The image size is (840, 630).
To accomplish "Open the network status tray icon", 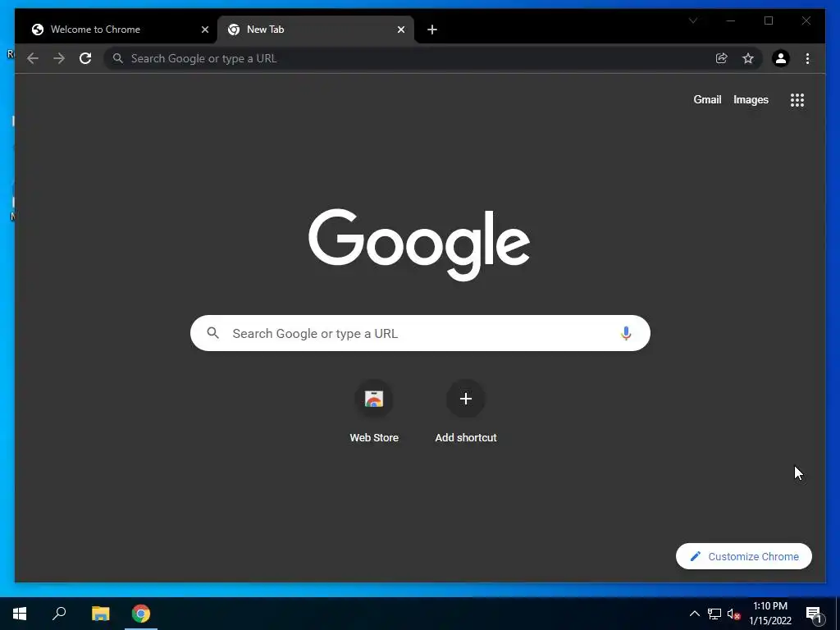I will (x=714, y=614).
